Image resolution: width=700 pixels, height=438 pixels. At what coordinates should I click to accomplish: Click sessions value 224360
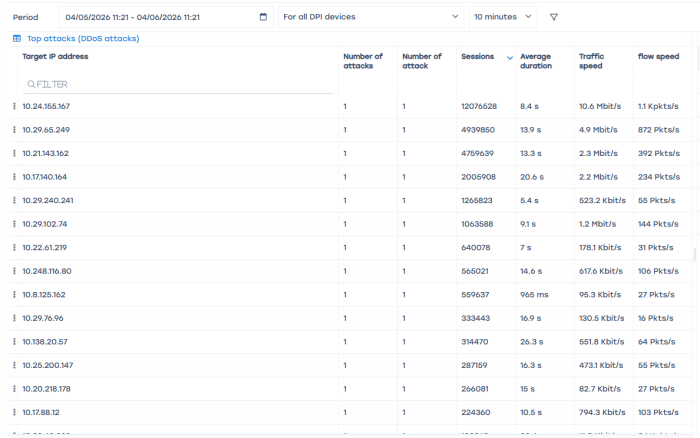pos(475,413)
